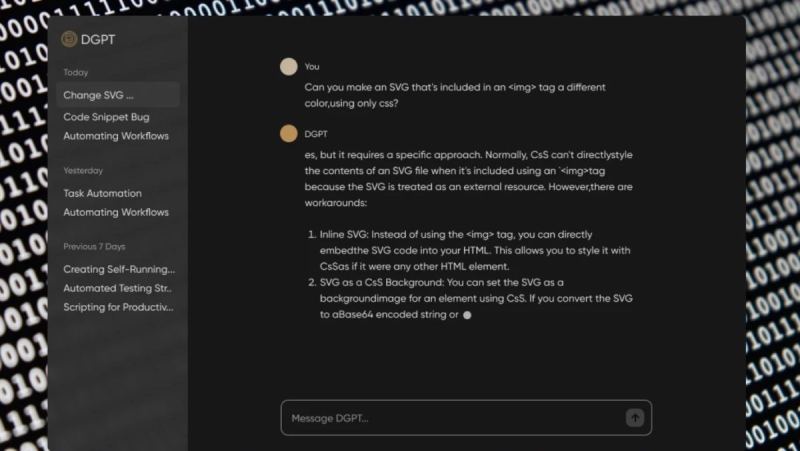Click the "Previous 7 Days" section label
The width and height of the screenshot is (800, 451).
tap(94, 246)
